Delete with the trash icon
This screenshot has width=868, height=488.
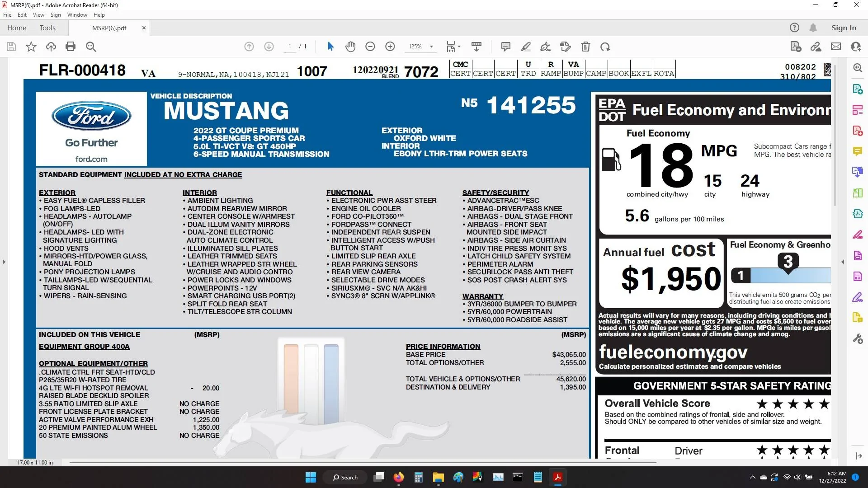[x=585, y=47]
